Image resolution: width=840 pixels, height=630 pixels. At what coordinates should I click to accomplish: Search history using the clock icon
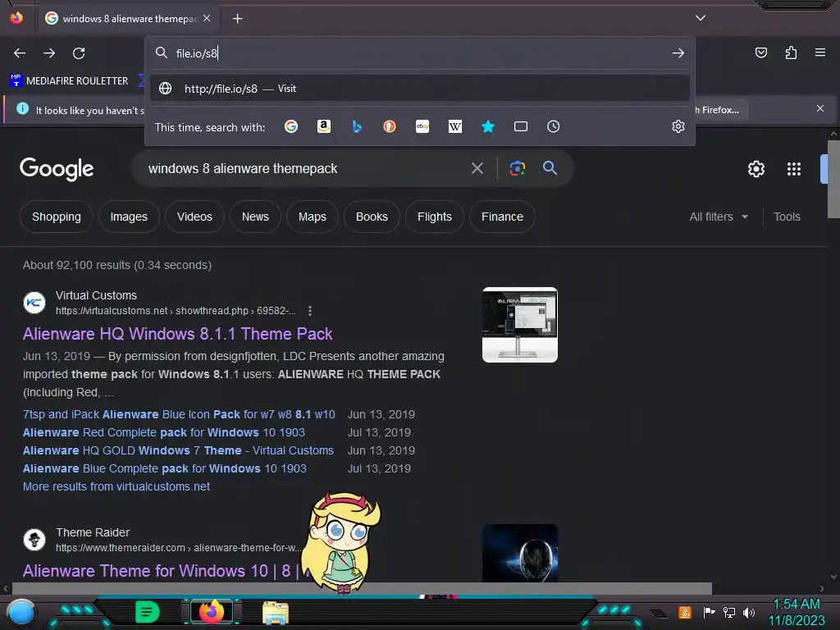pos(554,126)
